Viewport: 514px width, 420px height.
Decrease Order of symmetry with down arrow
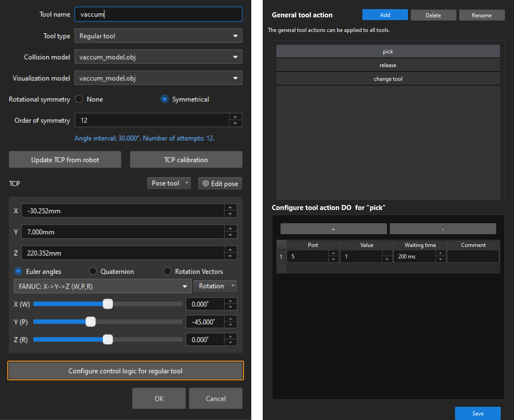(x=235, y=123)
